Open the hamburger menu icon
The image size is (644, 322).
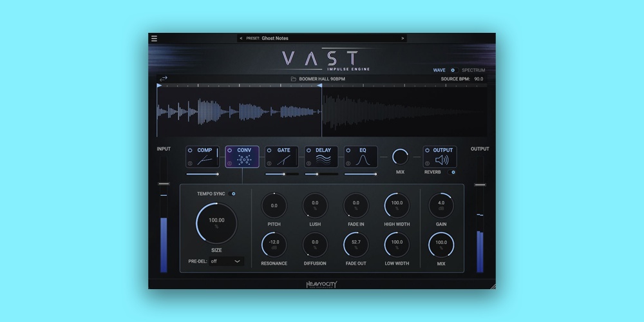click(154, 39)
